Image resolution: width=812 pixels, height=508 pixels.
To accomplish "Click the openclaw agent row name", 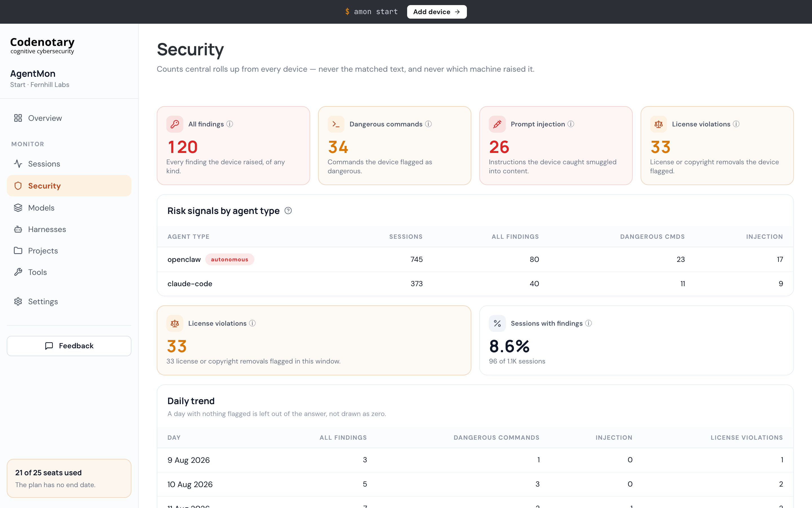I will click(x=184, y=259).
